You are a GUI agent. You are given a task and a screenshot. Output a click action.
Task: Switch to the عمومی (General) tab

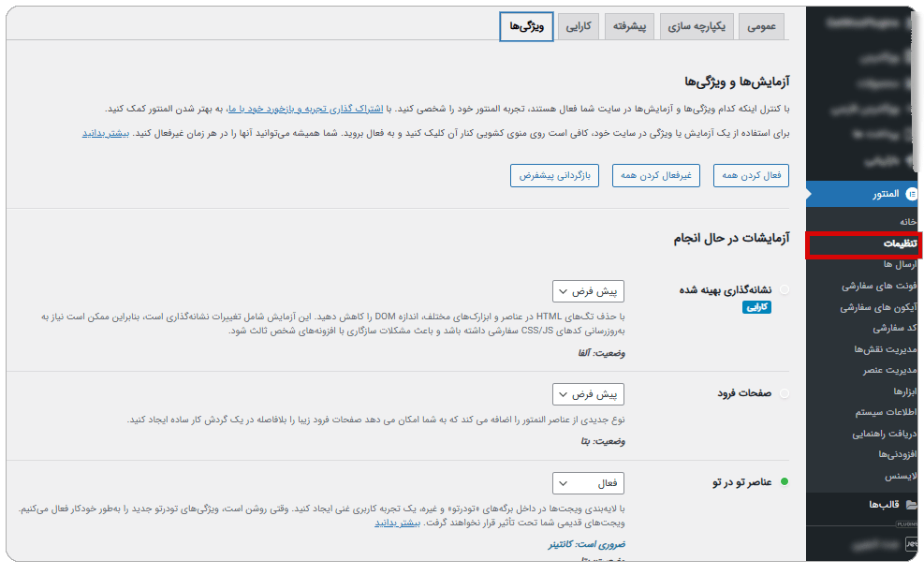tap(761, 27)
